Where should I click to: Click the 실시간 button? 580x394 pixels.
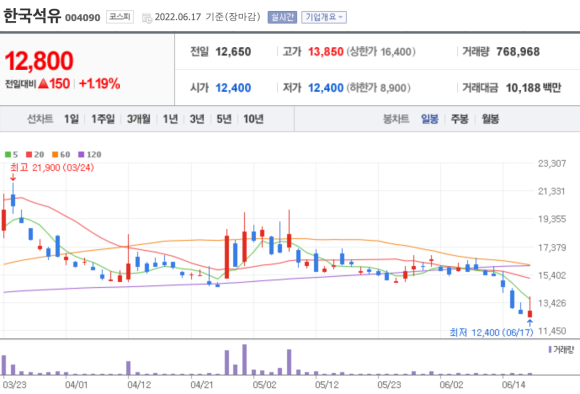282,17
